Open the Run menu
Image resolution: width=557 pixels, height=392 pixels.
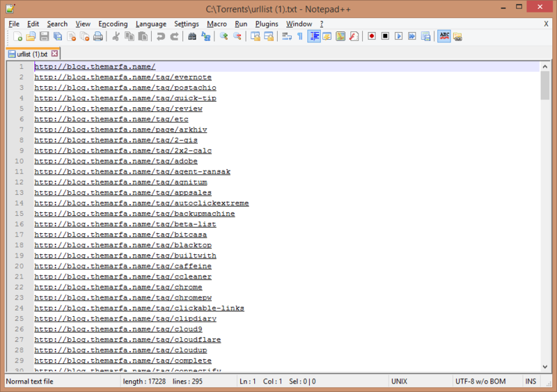(x=241, y=24)
